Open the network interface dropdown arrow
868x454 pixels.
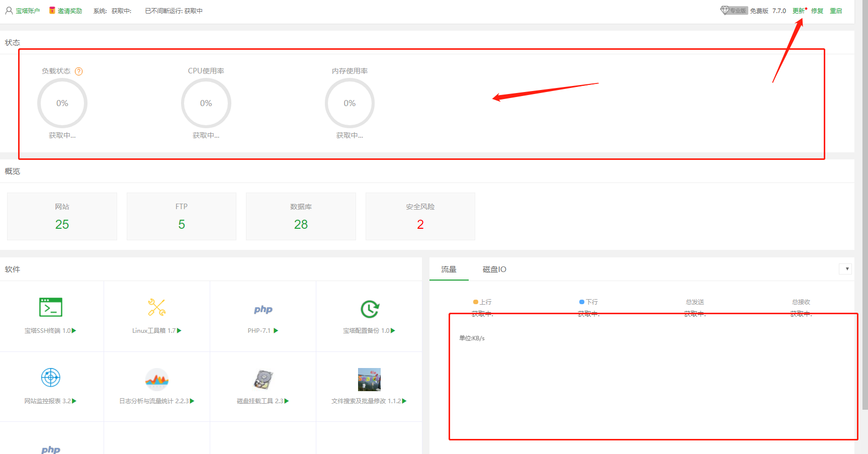(845, 269)
